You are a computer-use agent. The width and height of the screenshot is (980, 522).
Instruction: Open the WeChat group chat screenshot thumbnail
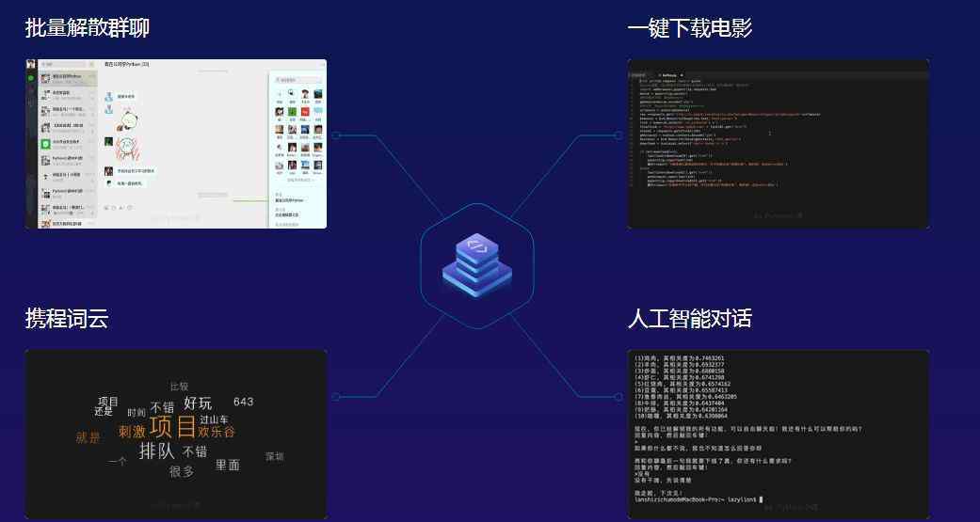click(176, 144)
